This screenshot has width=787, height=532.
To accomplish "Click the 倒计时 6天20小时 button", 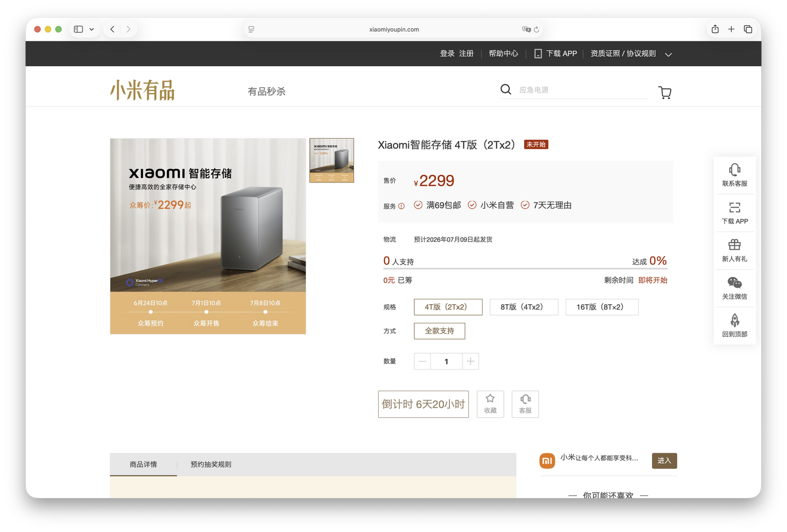I will pyautogui.click(x=424, y=404).
